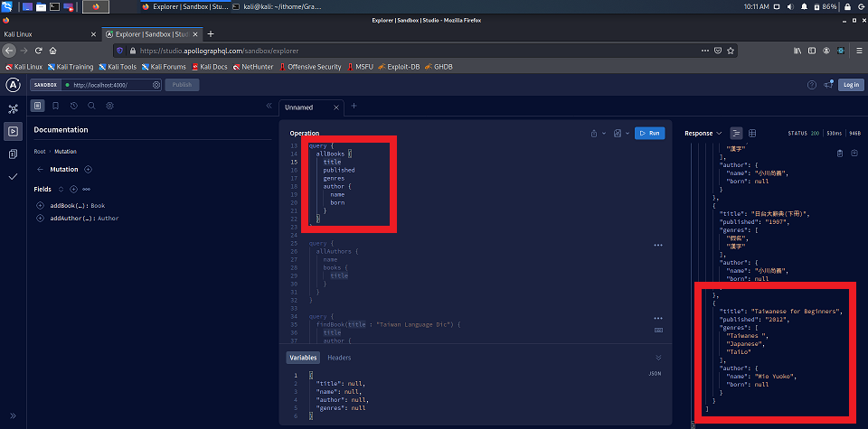The image size is (868, 429).
Task: Add the addAuthor field to operation
Action: coord(40,219)
